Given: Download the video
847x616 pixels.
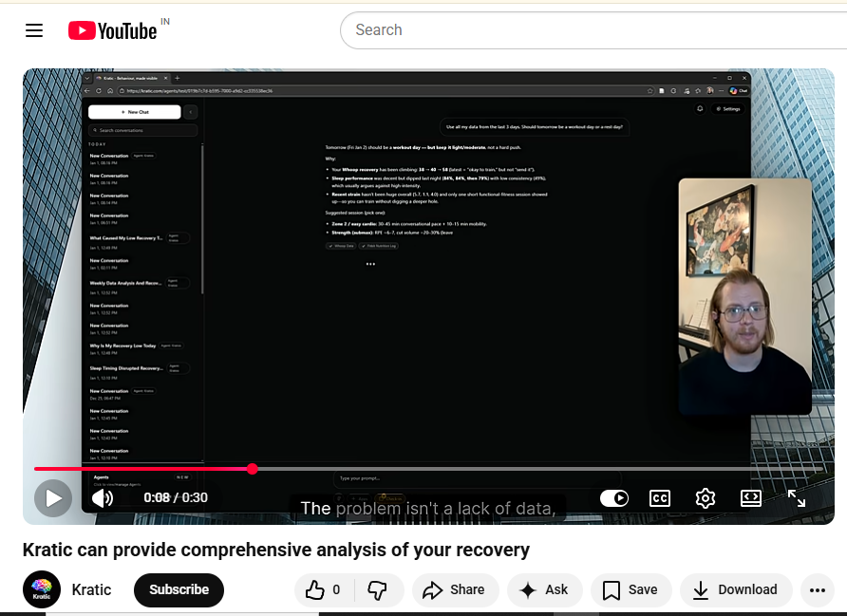Looking at the screenshot, I should (736, 589).
